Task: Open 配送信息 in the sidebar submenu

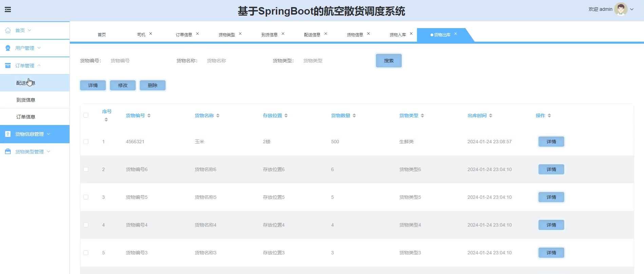Action: coord(35,83)
